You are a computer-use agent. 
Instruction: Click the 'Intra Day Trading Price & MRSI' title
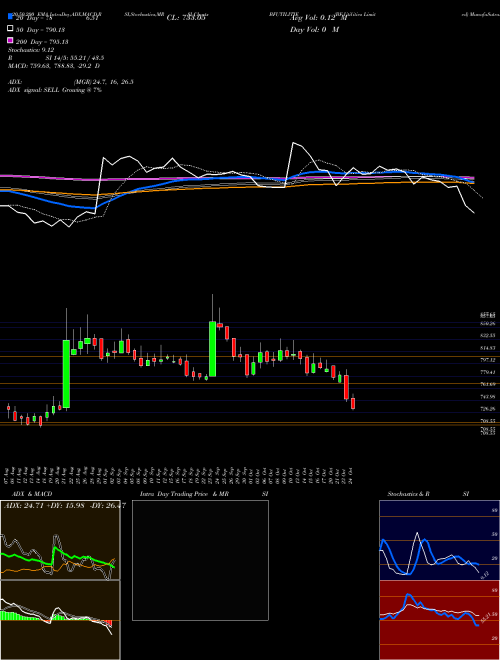pos(204,494)
